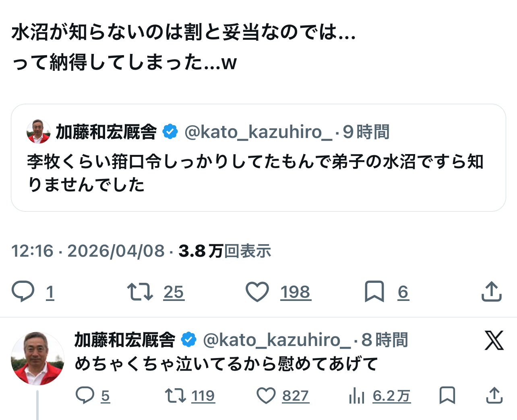Viewport: 517px width, 420px height.
Task: Reply to the 加藤和宏厩舎 reply post
Action: [85, 395]
